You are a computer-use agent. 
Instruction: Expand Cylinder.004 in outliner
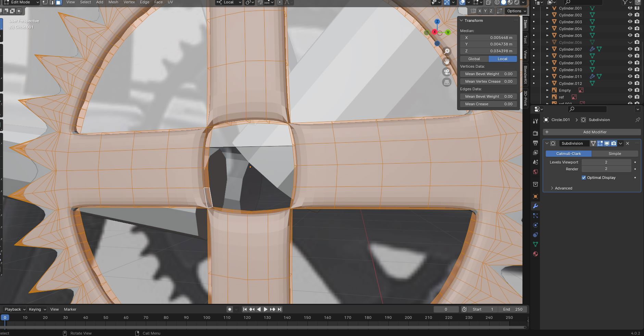pyautogui.click(x=547, y=29)
